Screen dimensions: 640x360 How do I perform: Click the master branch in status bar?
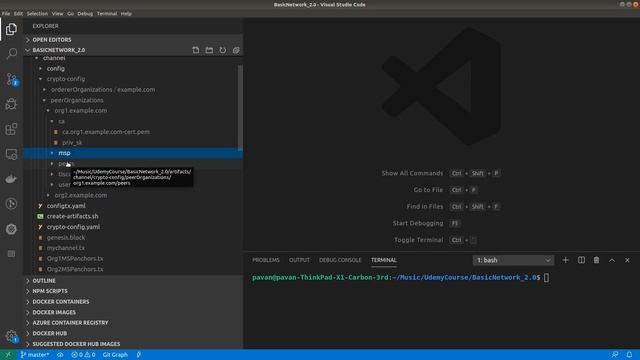[x=35, y=355]
